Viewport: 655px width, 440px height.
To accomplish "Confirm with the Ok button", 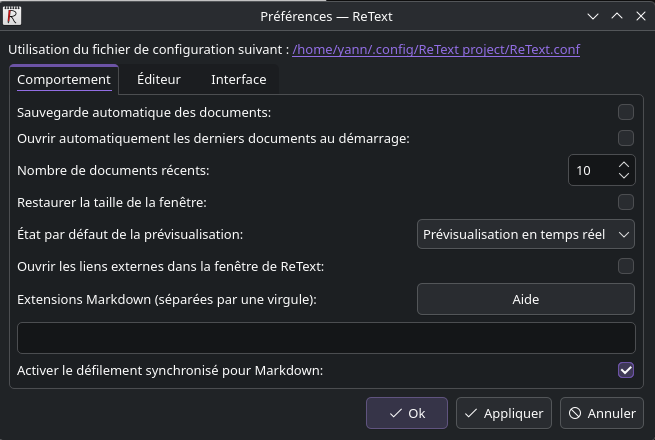I will 406,413.
